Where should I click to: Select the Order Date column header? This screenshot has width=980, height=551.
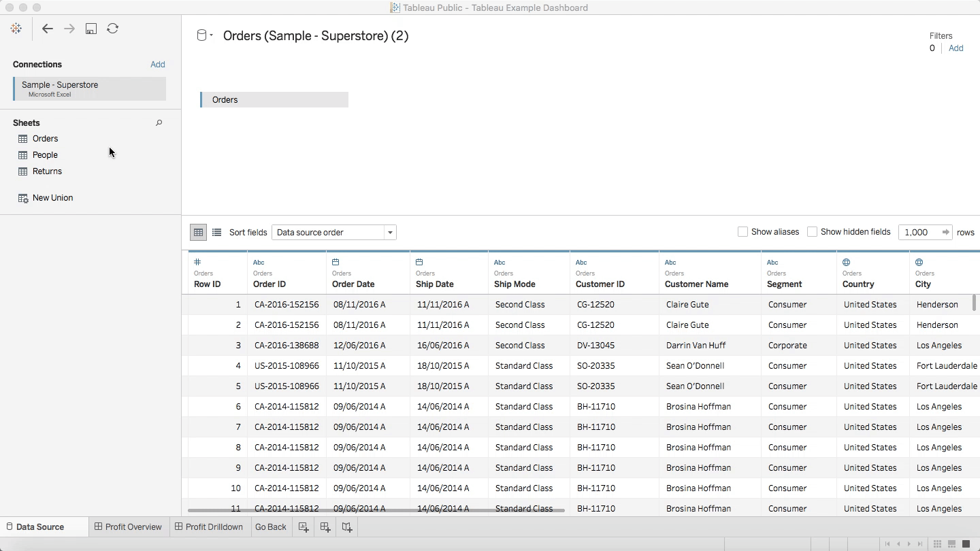click(368, 273)
